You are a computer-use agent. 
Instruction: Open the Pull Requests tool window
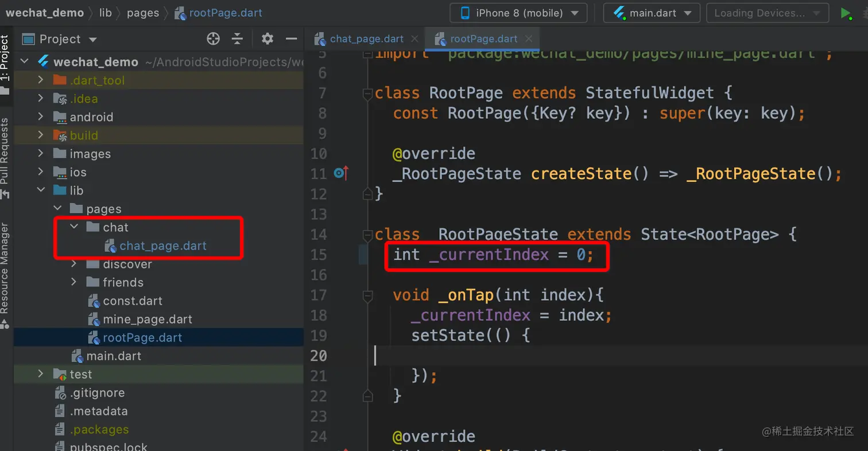click(6, 158)
